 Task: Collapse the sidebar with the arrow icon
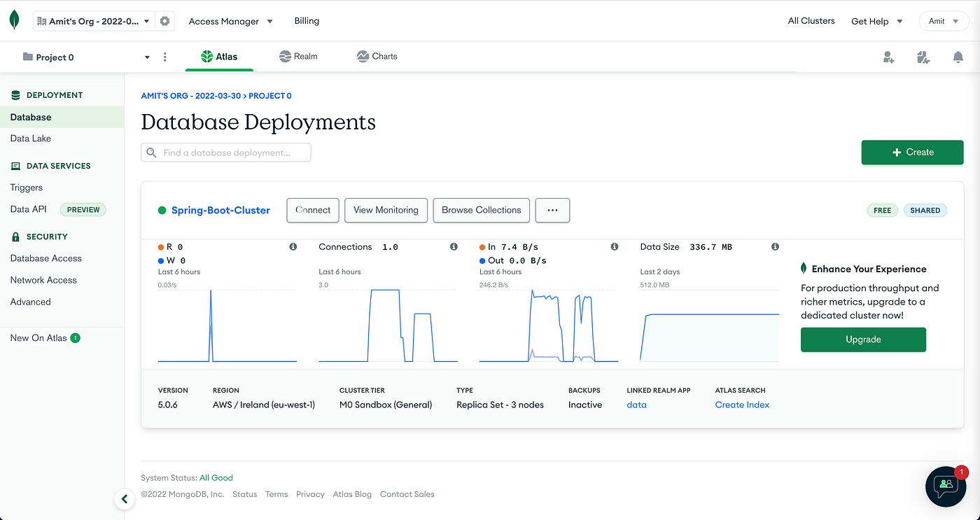(125, 499)
